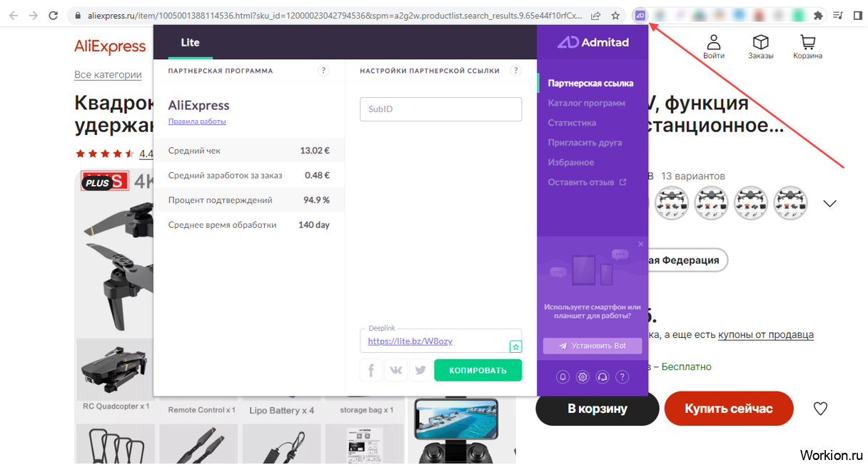This screenshot has height=465, width=868.
Task: Open Admitad support headset icon
Action: click(x=602, y=377)
